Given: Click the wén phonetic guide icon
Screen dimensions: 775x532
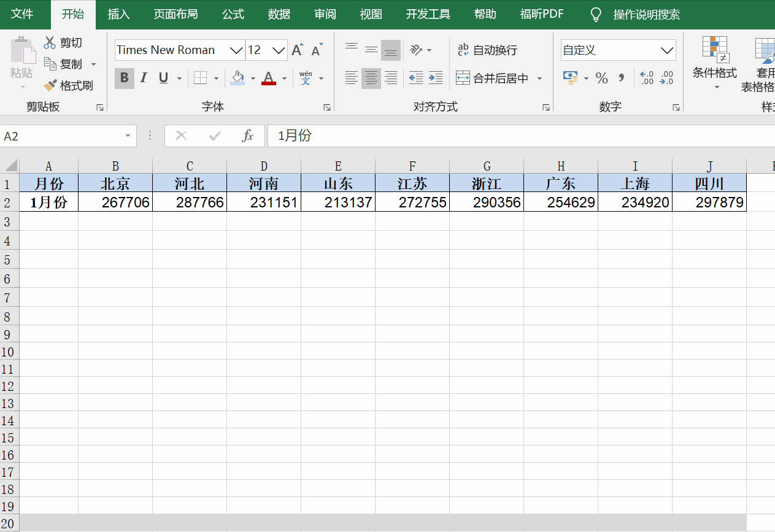Looking at the screenshot, I should pos(306,78).
